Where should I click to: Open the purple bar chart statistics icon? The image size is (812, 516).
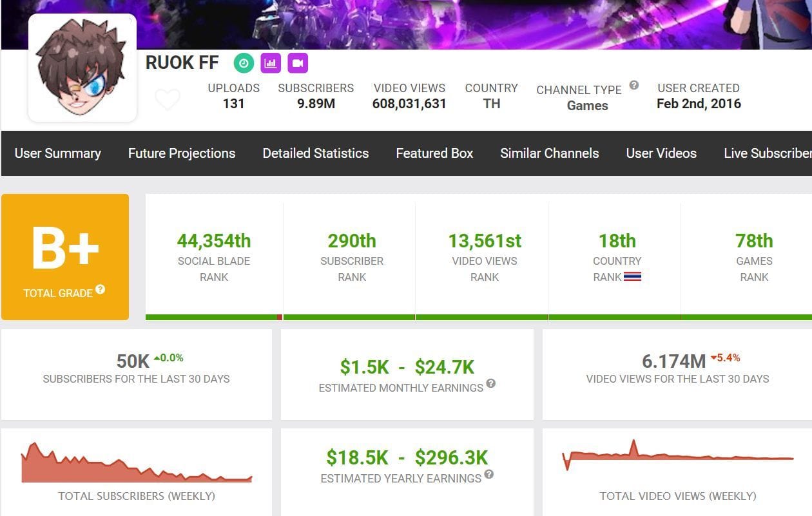click(x=271, y=62)
